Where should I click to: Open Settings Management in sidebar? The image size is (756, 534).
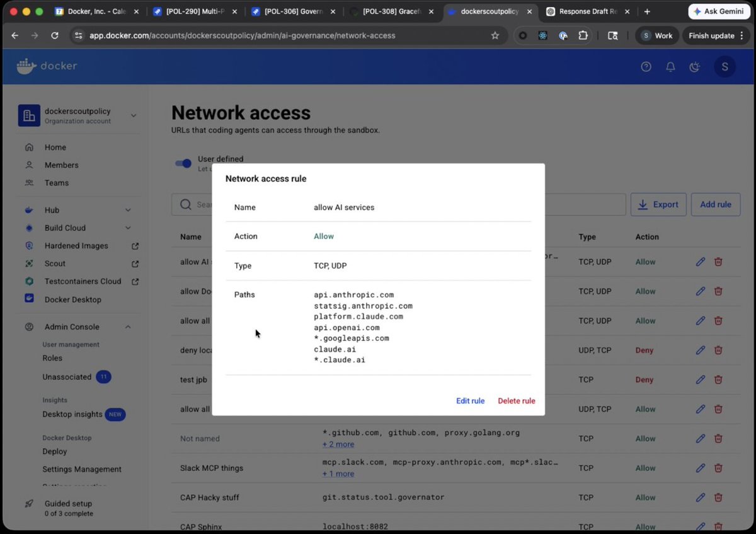click(x=82, y=469)
